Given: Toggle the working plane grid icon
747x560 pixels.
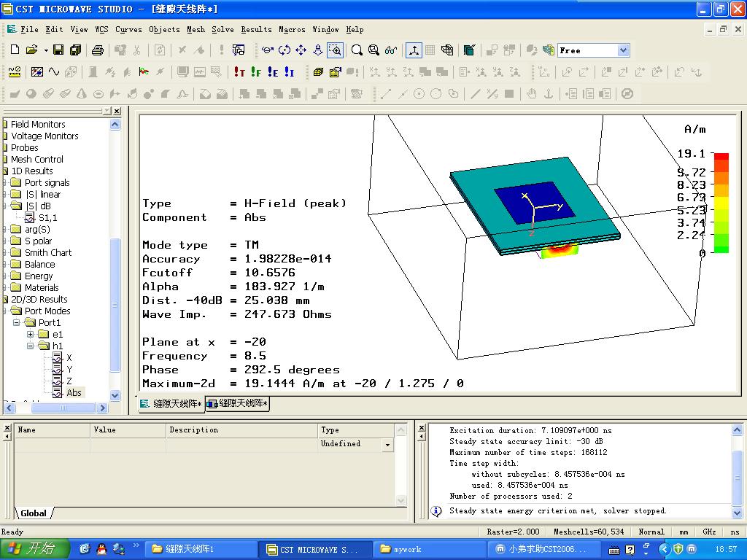Looking at the screenshot, I should (x=430, y=50).
